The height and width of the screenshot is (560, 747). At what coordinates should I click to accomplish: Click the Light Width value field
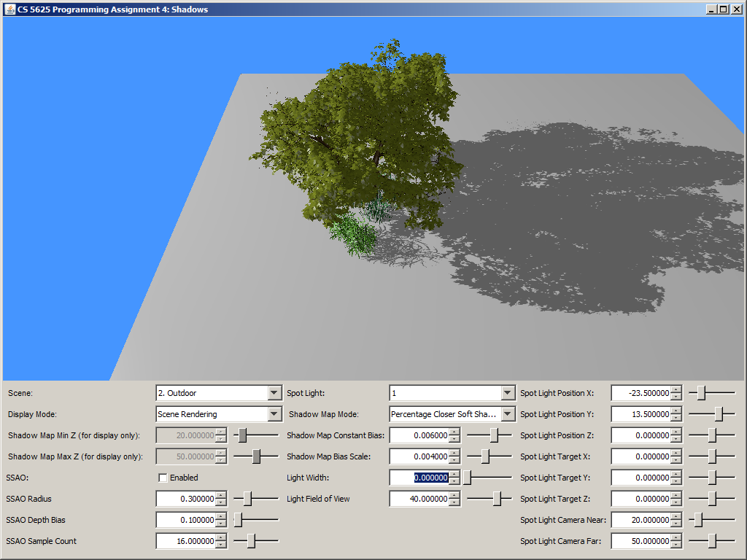tap(419, 478)
